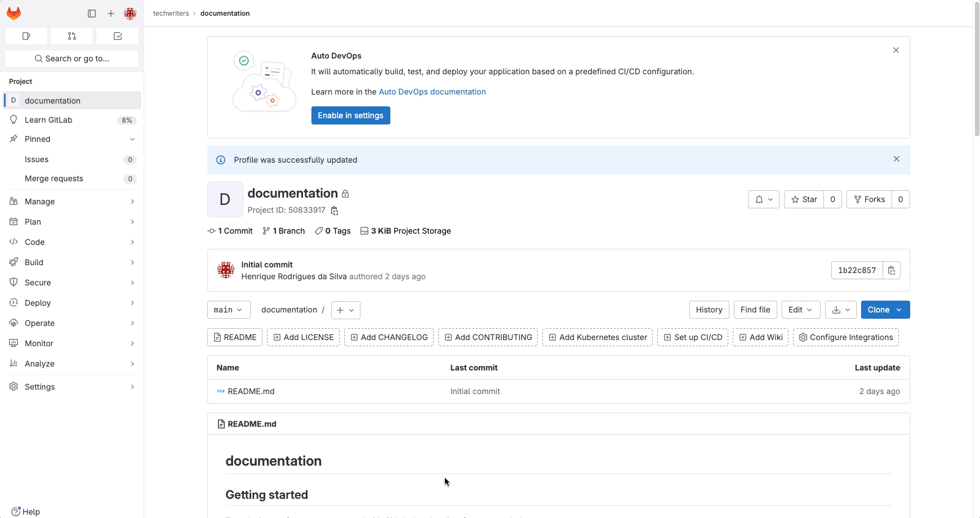Expand the Code sidebar section
This screenshot has height=518, width=980.
click(x=72, y=242)
